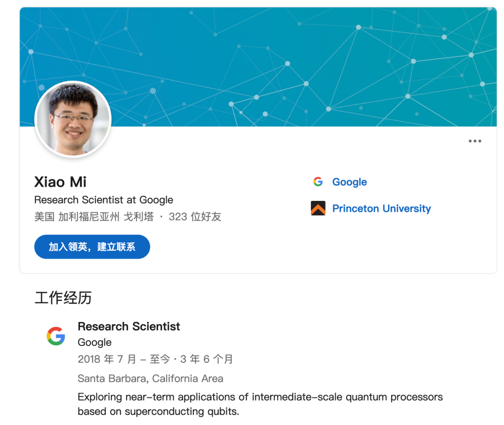The width and height of the screenshot is (504, 425).
Task: Click the 加入领英，建立联系 button
Action: [x=92, y=247]
